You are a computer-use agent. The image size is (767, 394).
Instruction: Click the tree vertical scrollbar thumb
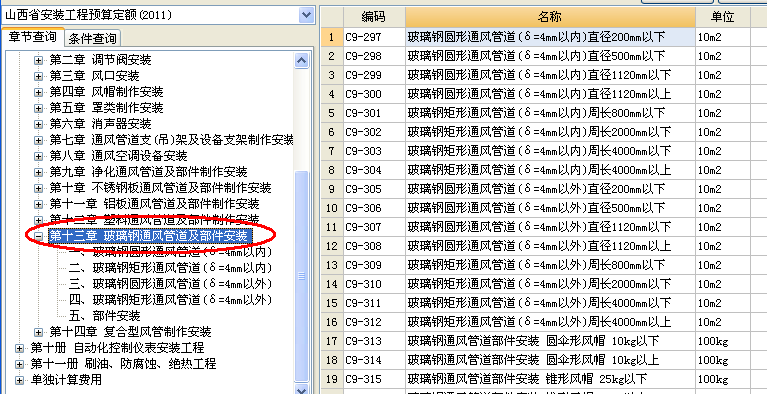click(302, 276)
